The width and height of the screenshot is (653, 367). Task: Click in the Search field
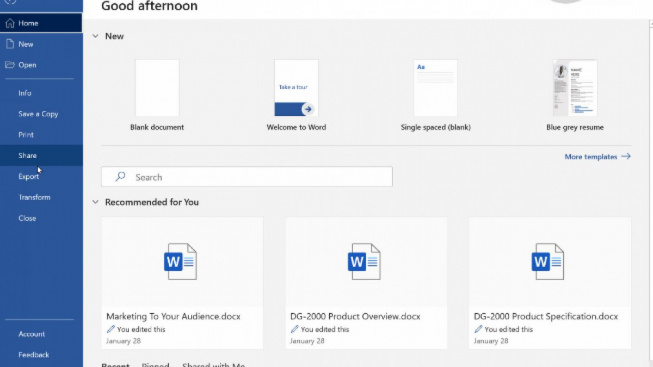(247, 177)
